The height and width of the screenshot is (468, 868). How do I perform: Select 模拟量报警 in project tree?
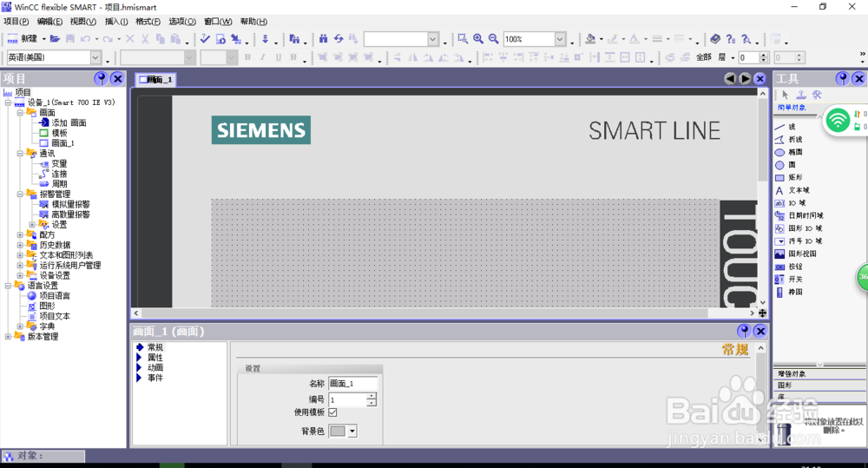[70, 204]
